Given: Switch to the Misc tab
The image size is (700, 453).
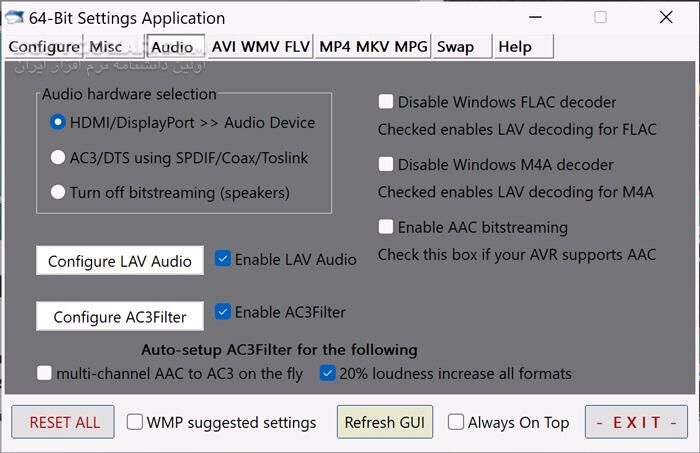Looking at the screenshot, I should [x=106, y=47].
